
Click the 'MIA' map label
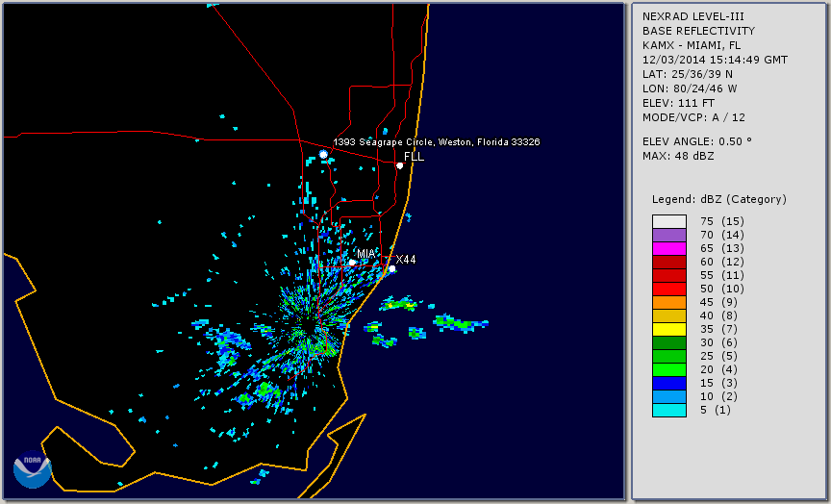click(x=365, y=254)
